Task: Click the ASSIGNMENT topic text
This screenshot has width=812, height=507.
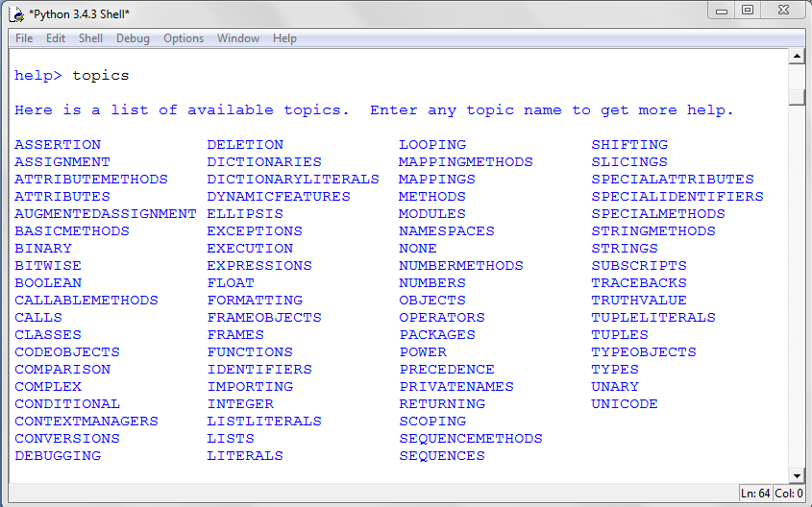Action: 62,162
